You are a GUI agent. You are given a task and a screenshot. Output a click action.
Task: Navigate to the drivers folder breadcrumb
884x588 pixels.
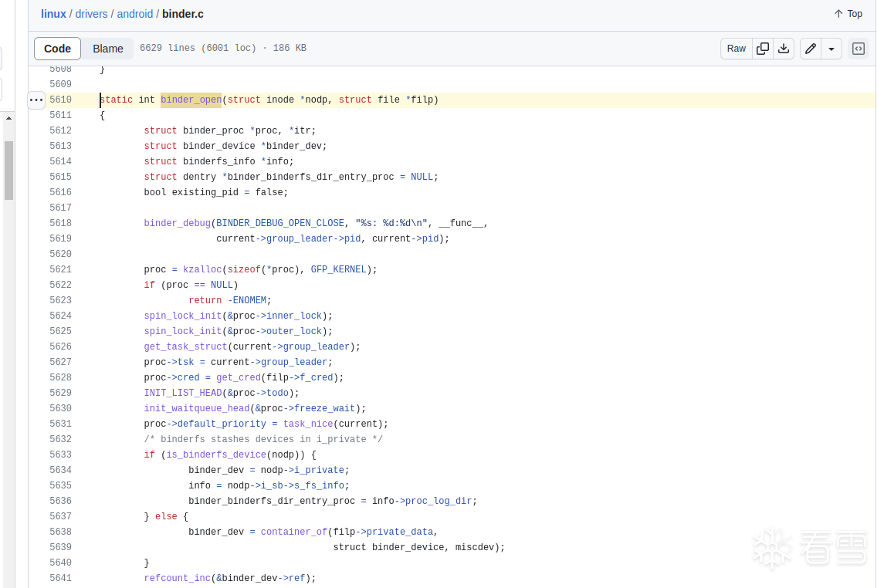tap(91, 14)
